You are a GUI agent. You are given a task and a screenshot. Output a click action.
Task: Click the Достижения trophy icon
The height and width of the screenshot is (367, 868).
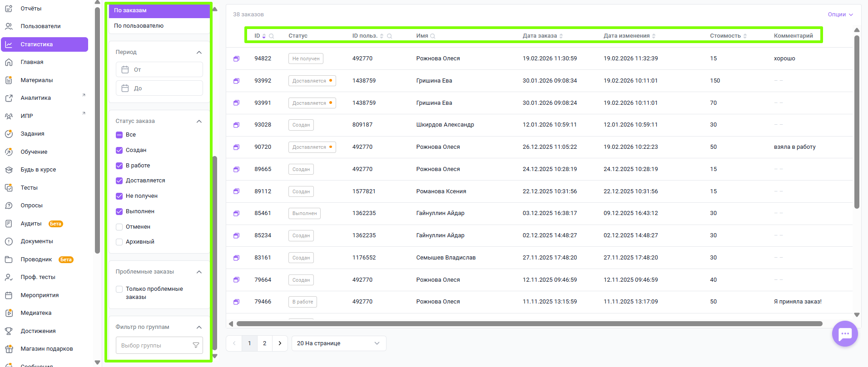pyautogui.click(x=9, y=331)
